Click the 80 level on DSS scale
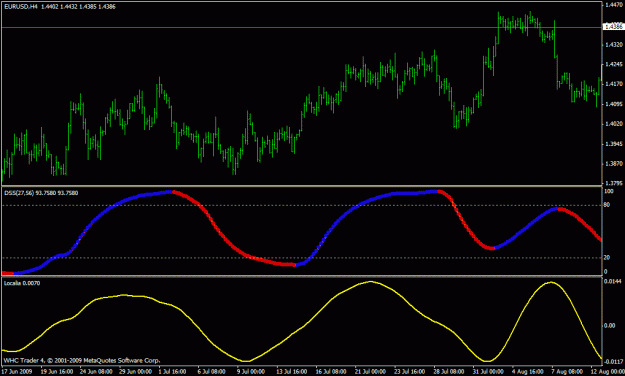 click(x=607, y=205)
